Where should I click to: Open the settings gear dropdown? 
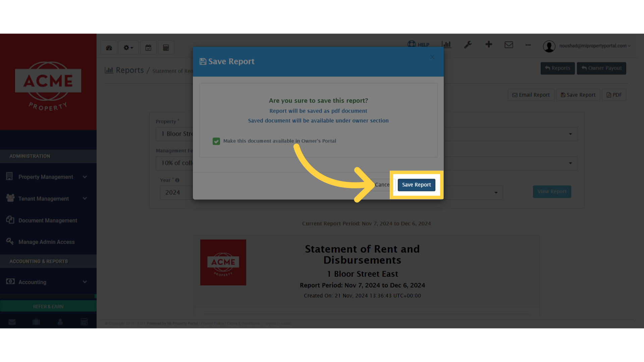tap(128, 48)
